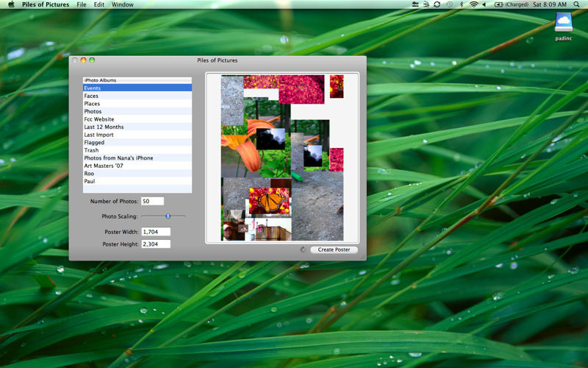This screenshot has height=368, width=588.
Task: Select the Trash album
Action: pos(137,150)
